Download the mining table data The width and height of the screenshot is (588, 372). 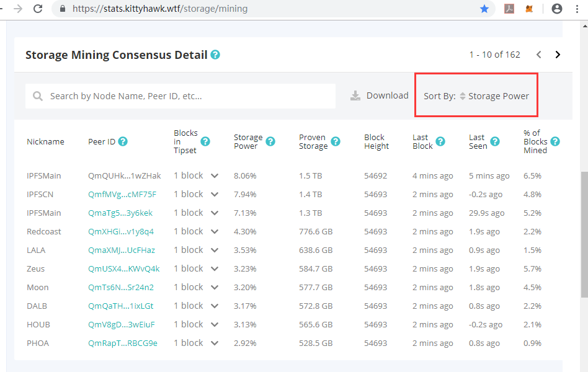(380, 95)
